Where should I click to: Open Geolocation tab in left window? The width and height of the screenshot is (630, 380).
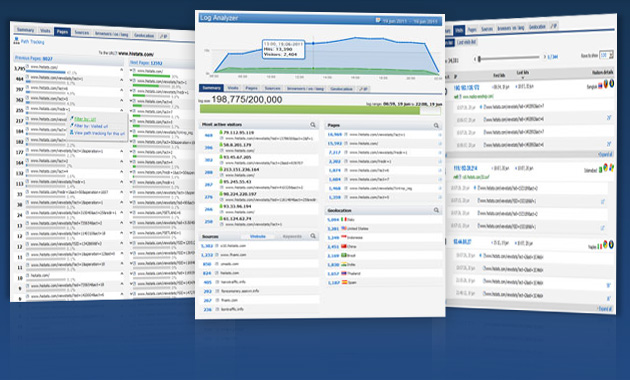click(x=144, y=35)
